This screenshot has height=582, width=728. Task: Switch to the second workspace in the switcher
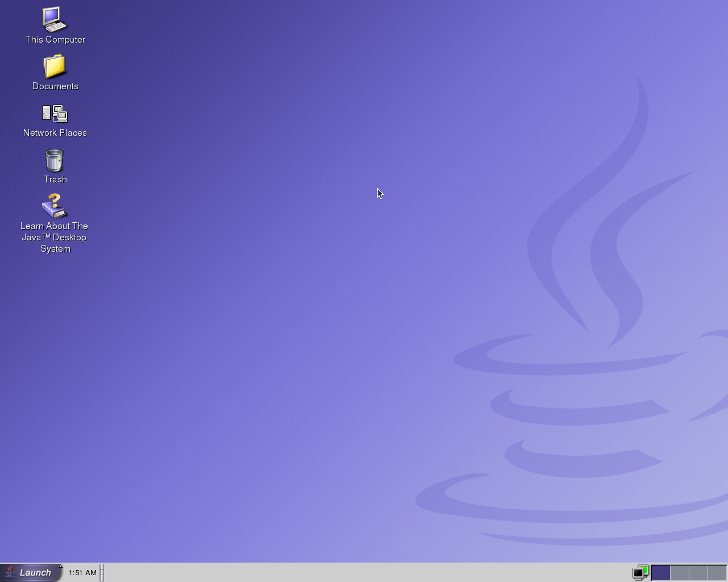coord(680,572)
